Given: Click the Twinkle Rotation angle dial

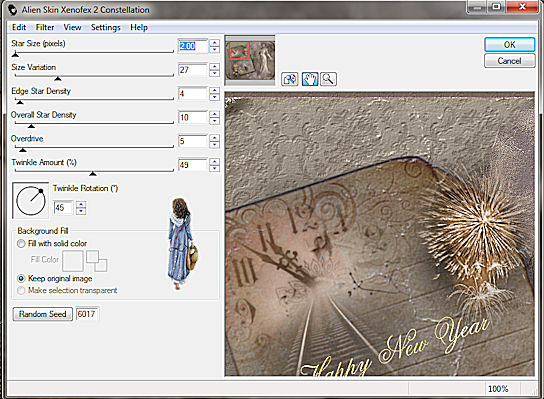Looking at the screenshot, I should coord(31,201).
